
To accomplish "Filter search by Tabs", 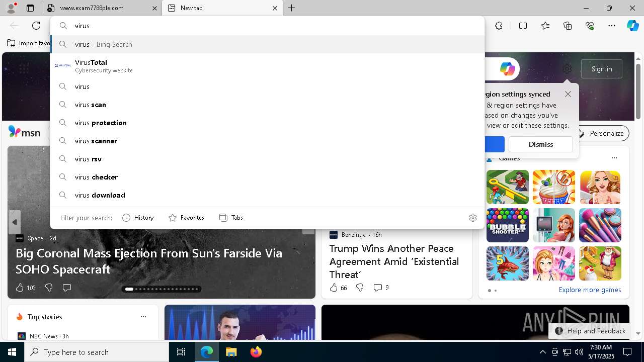I will pos(231,218).
